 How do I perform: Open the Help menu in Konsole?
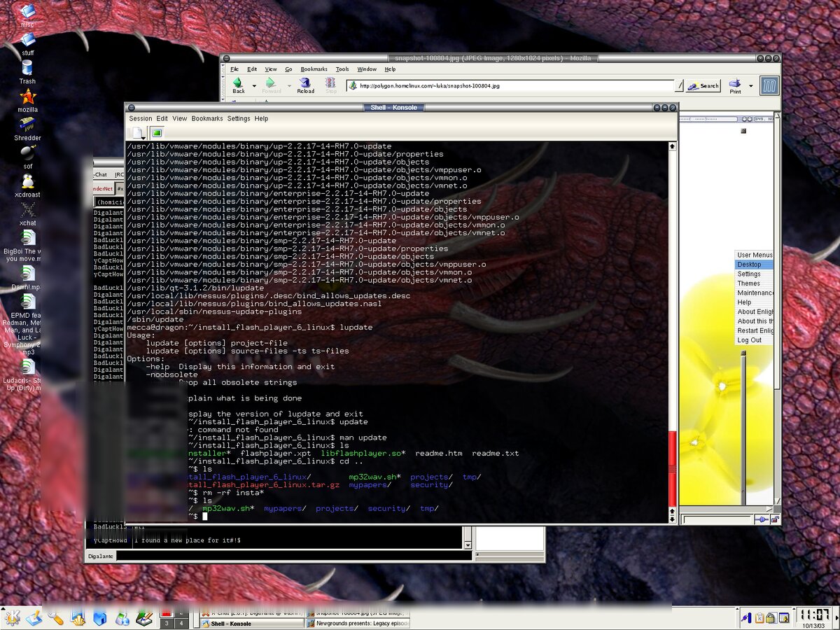[x=261, y=118]
